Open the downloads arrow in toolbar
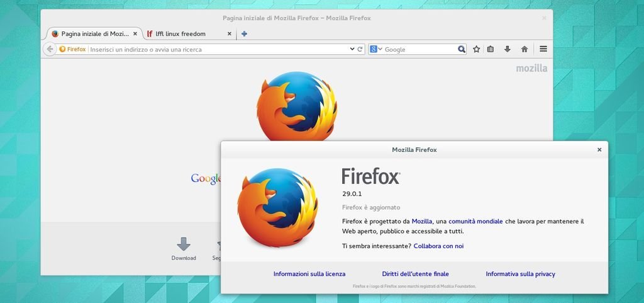This screenshot has height=303, width=644. [508, 49]
